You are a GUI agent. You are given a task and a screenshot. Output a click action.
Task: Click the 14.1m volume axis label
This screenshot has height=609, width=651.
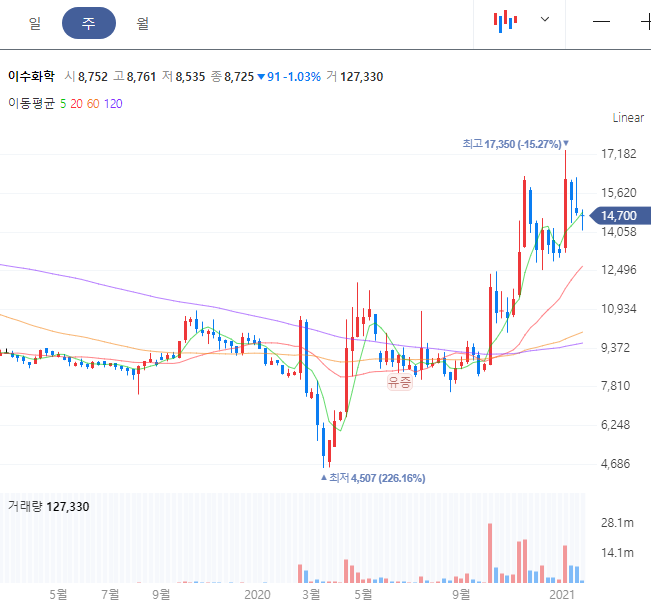[617, 553]
